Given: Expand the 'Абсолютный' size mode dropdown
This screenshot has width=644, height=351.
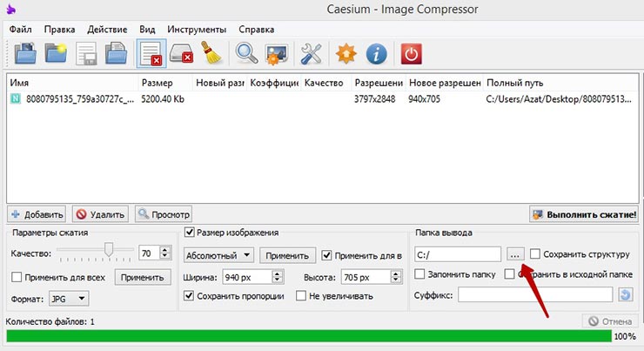Looking at the screenshot, I should click(218, 256).
